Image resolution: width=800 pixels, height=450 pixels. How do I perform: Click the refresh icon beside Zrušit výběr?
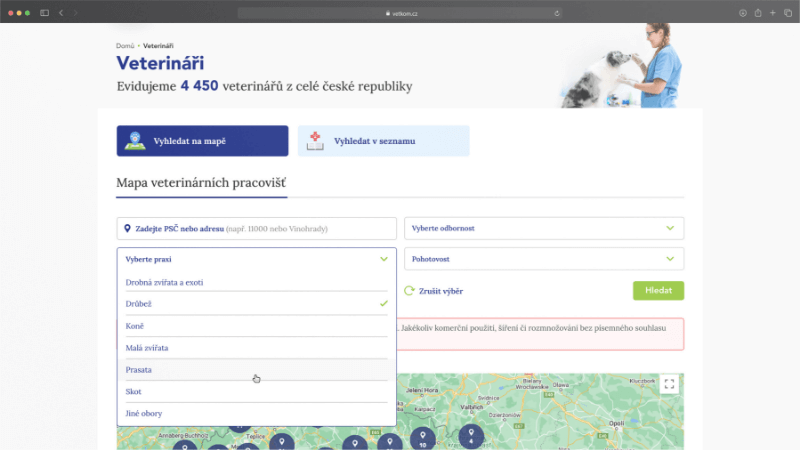point(409,291)
